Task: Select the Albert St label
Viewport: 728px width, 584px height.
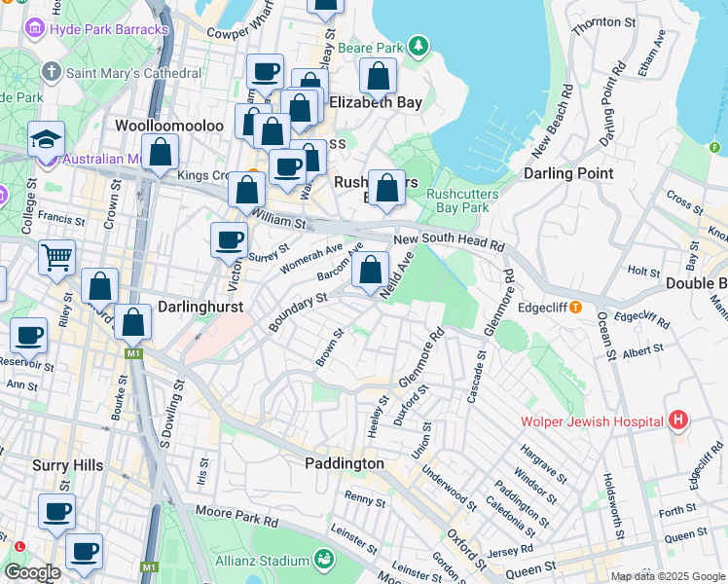Action: pyautogui.click(x=643, y=351)
